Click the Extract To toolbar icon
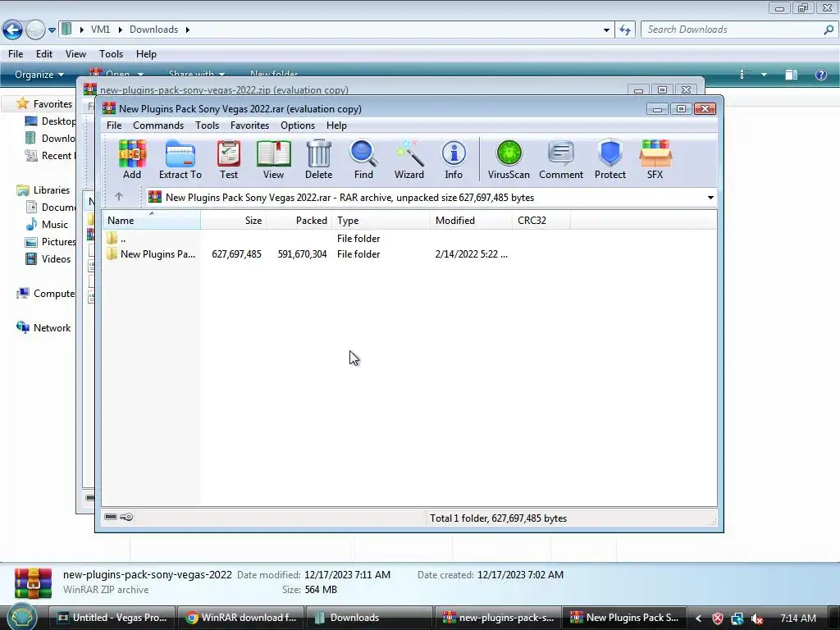The image size is (840, 630). [180, 159]
